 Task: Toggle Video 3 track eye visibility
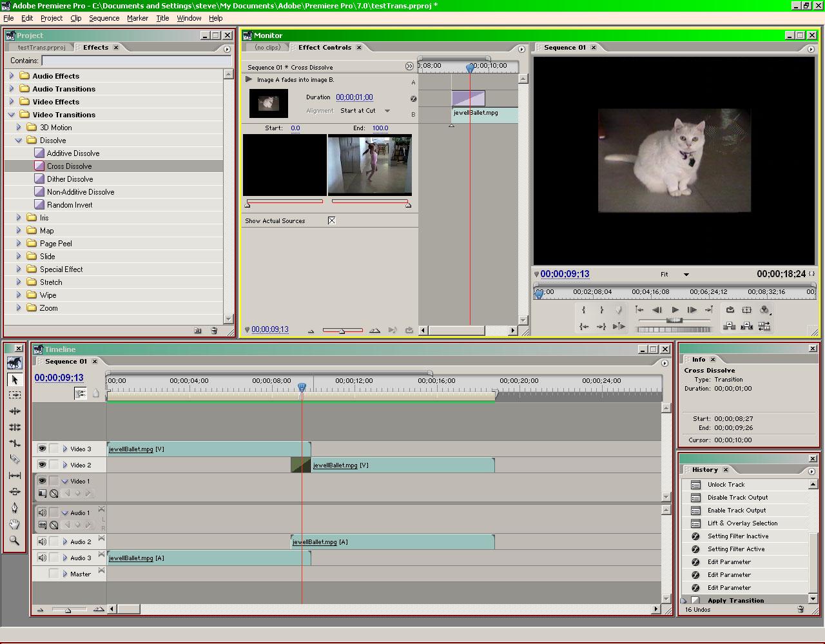pos(42,449)
